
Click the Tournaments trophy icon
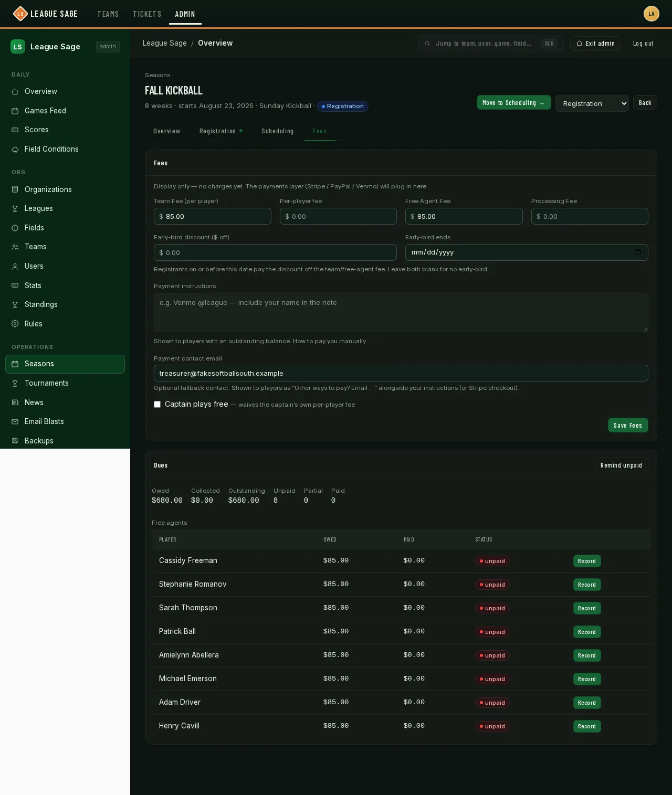click(15, 383)
